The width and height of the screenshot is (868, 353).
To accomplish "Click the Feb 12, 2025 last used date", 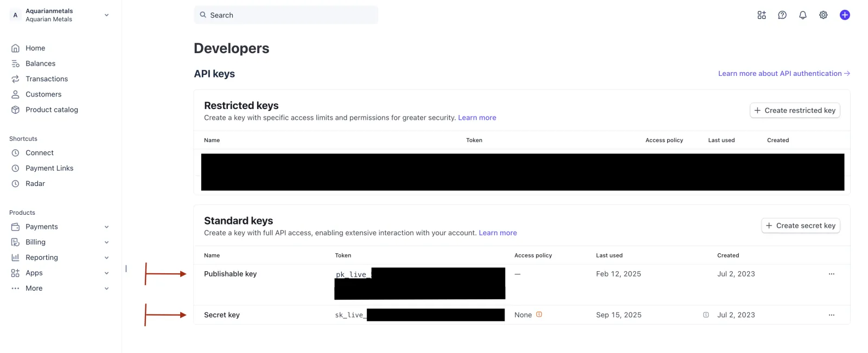I will (618, 274).
